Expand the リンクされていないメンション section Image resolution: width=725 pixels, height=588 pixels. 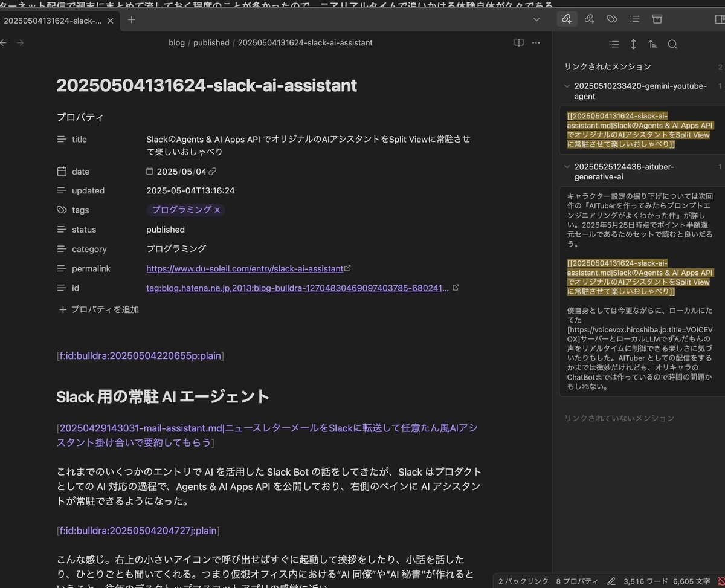coord(619,418)
